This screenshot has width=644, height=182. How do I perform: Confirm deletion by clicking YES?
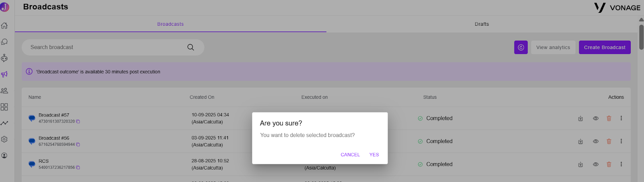click(374, 155)
